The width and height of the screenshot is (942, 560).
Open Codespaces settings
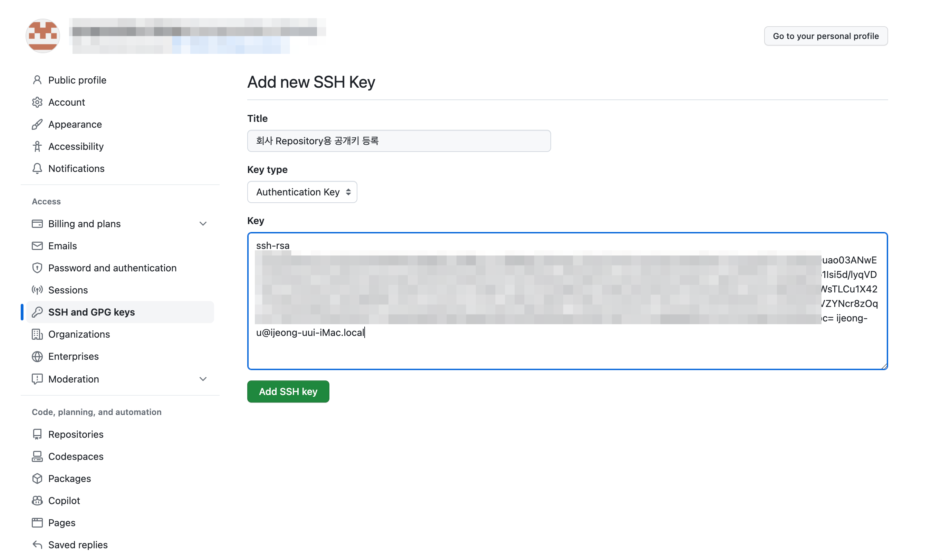point(120,457)
